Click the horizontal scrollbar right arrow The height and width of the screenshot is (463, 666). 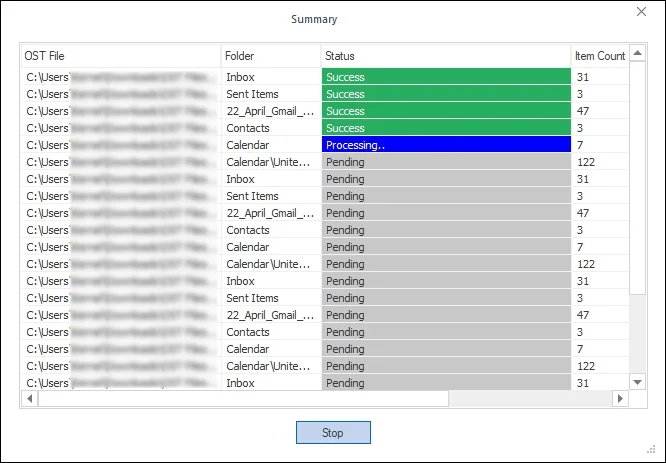[620, 398]
